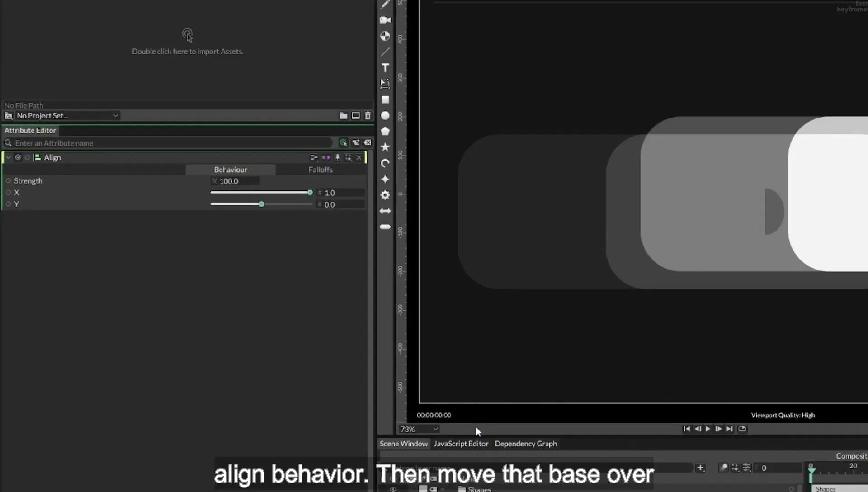
Task: Switch to the Behaviour tab
Action: tap(231, 170)
